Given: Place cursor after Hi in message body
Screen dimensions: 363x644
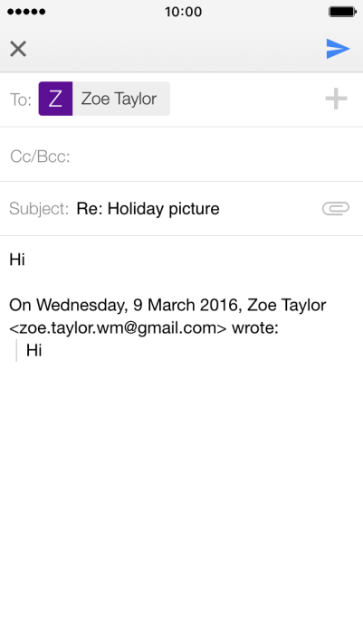Looking at the screenshot, I should click(26, 260).
